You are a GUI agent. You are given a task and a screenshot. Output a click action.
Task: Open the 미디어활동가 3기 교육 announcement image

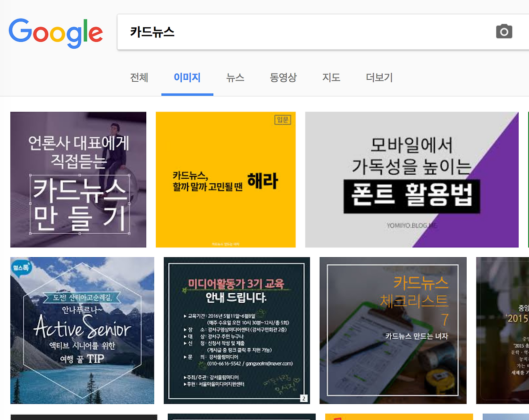[x=237, y=330]
